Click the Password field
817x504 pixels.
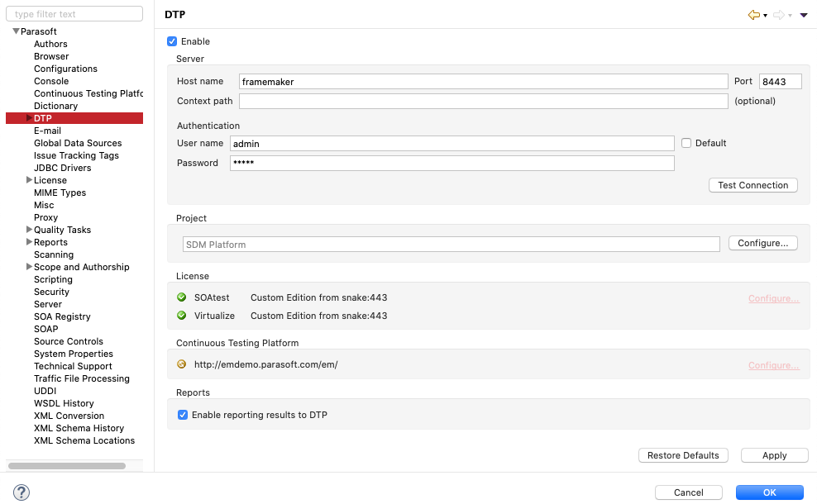452,163
